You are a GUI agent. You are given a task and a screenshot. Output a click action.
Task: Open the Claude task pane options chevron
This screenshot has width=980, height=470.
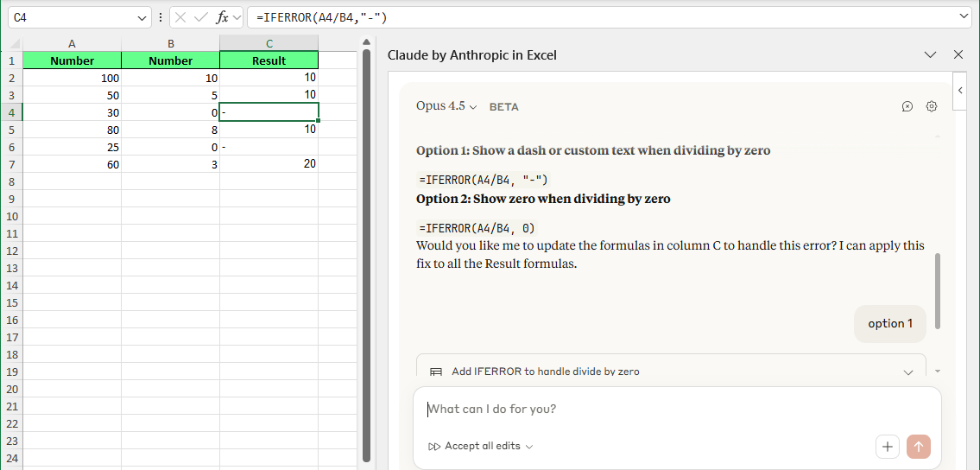(930, 54)
